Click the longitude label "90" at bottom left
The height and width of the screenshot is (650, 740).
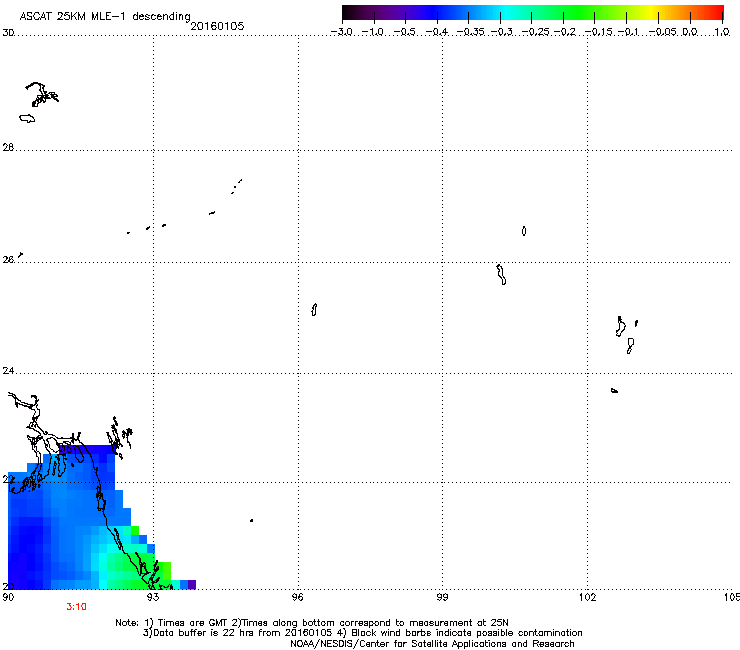[x=8, y=598]
